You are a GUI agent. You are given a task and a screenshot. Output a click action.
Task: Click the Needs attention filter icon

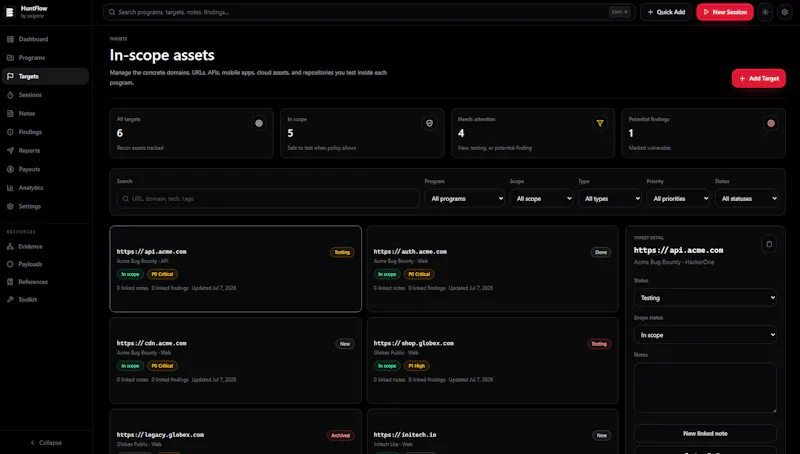[600, 123]
